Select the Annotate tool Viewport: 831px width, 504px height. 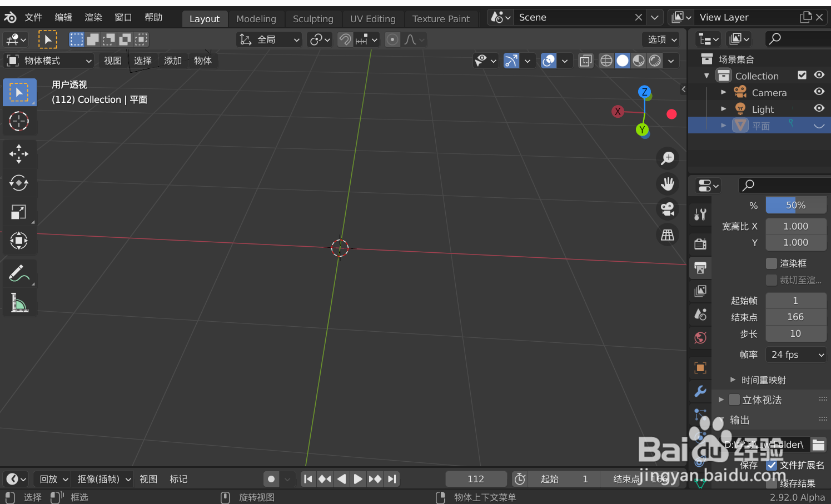(19, 272)
